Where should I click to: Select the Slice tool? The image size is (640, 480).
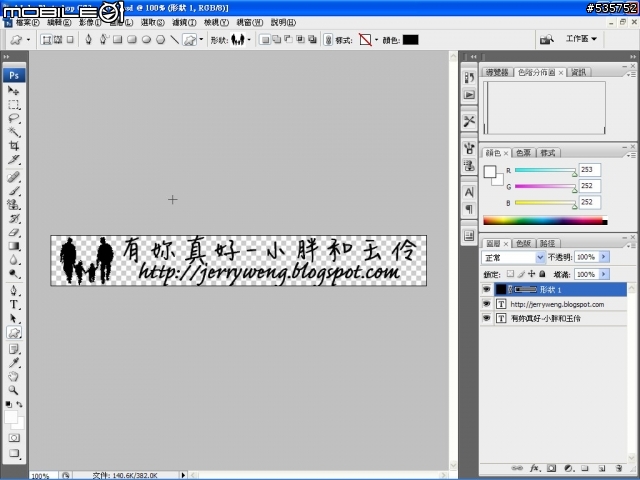13,160
